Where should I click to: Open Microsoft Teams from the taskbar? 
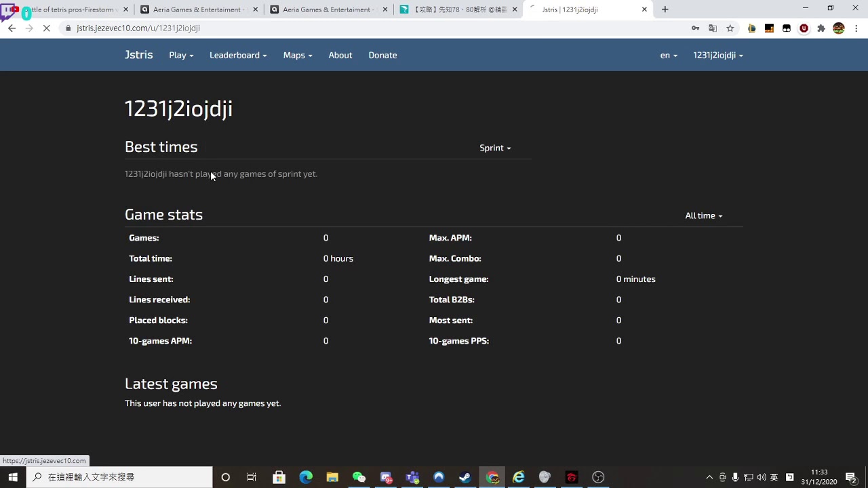(412, 477)
